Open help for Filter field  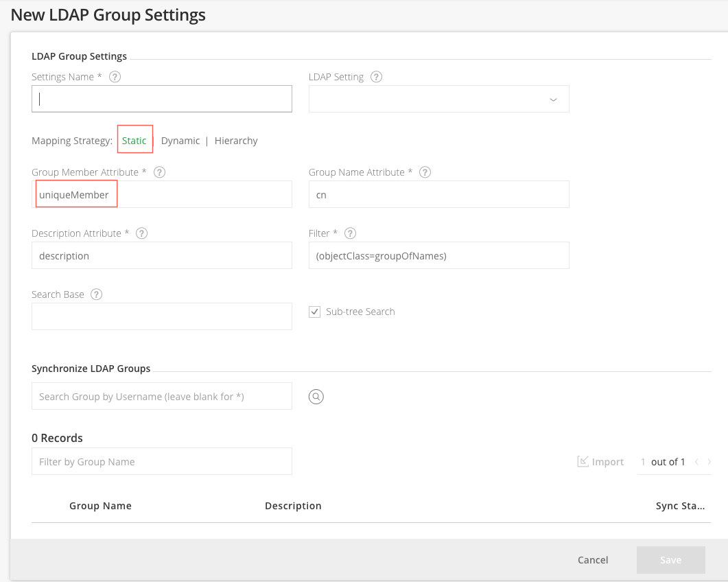350,233
